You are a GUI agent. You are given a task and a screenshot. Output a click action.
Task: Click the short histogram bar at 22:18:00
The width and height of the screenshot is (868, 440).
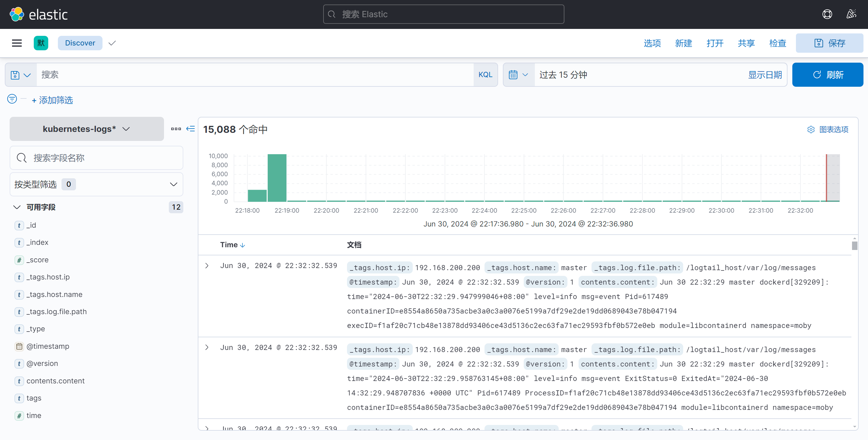tap(257, 195)
